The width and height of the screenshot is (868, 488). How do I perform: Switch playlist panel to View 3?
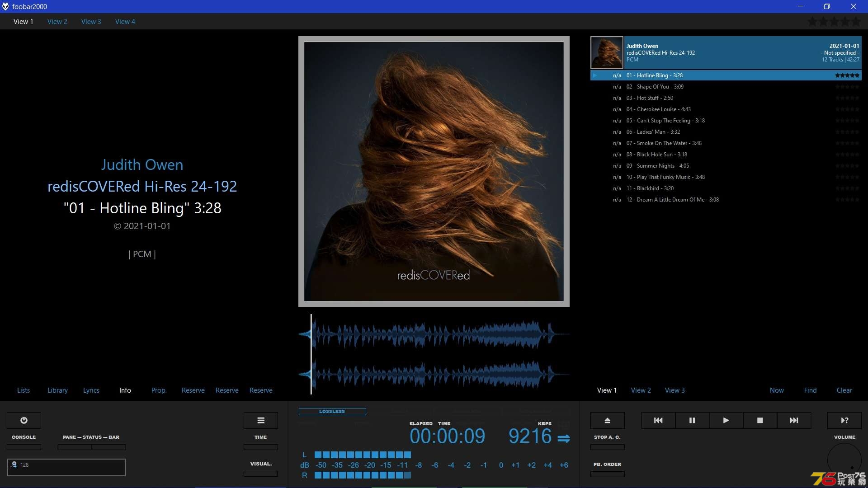675,390
